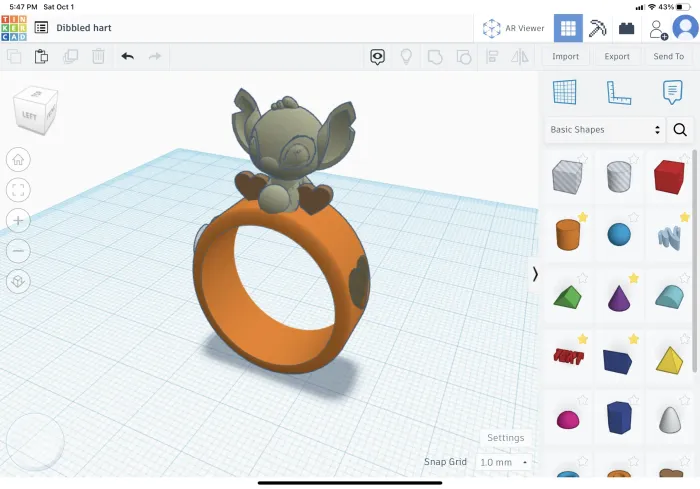
Task: Select the striped Box hole shape
Action: pyautogui.click(x=567, y=176)
